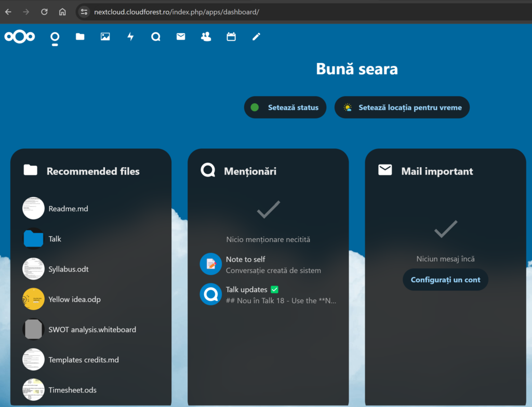Click Setează locația pentru vreme button
Viewport: 532px width, 407px height.
point(402,107)
